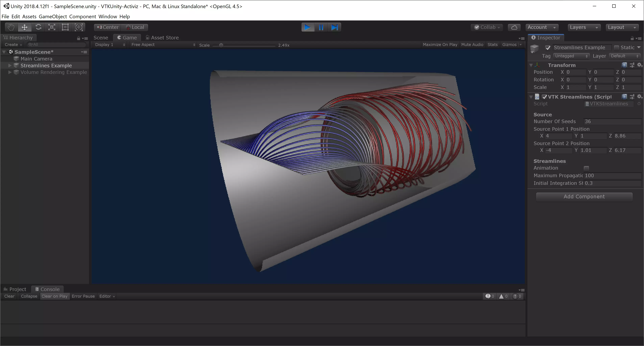Expand the Volume Rendering Example item
Image resolution: width=644 pixels, height=346 pixels.
coord(10,72)
